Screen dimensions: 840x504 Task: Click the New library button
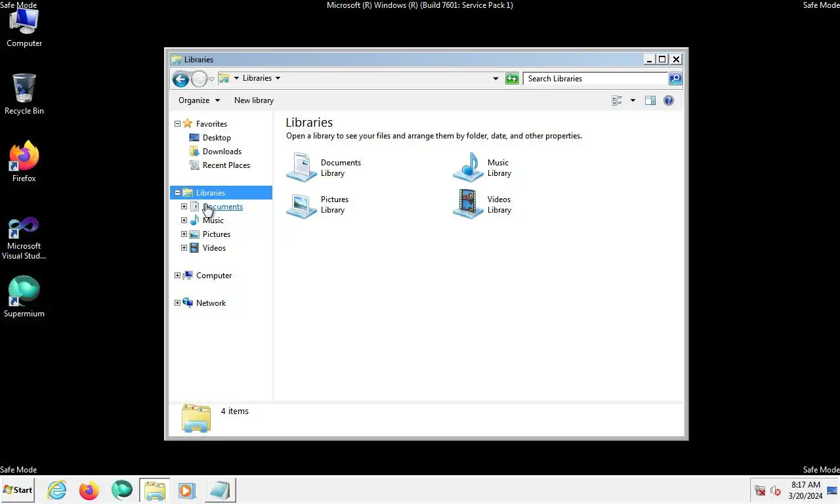pyautogui.click(x=254, y=100)
